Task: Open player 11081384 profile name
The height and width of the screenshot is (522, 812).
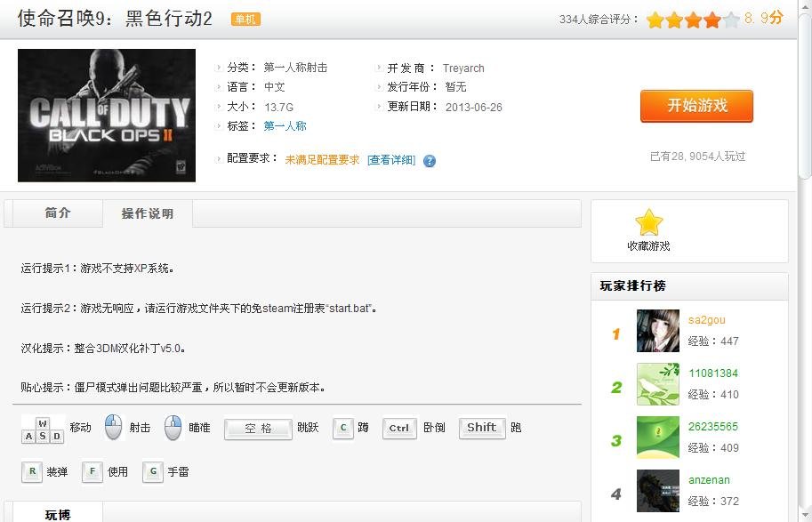Action: 713,373
